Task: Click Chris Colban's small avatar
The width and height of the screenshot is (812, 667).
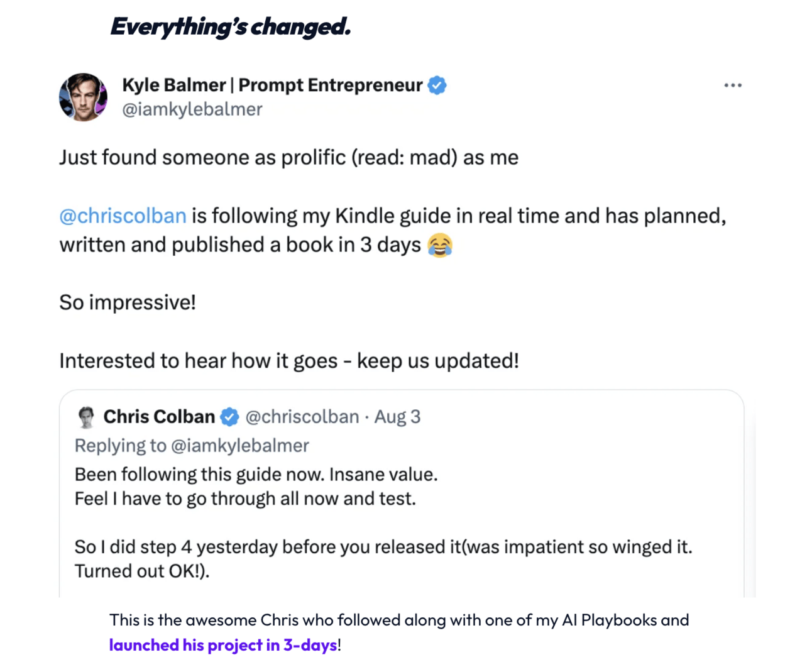Action: 86,417
